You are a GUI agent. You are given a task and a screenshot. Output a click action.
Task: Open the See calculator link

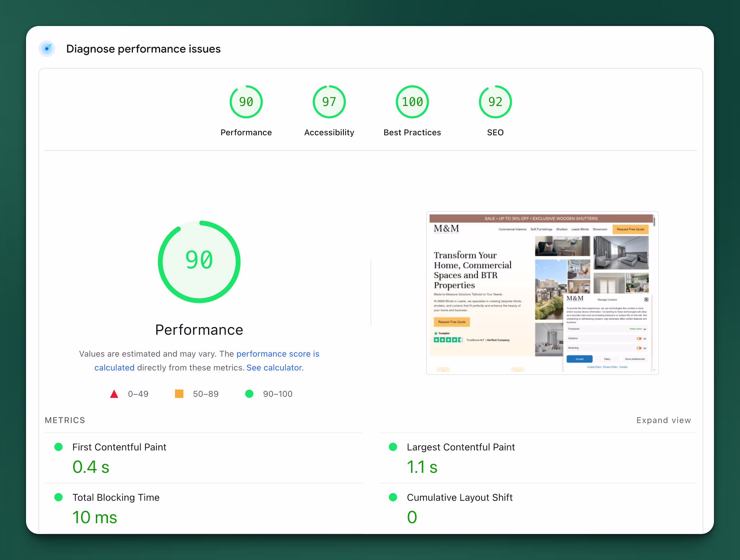(275, 367)
